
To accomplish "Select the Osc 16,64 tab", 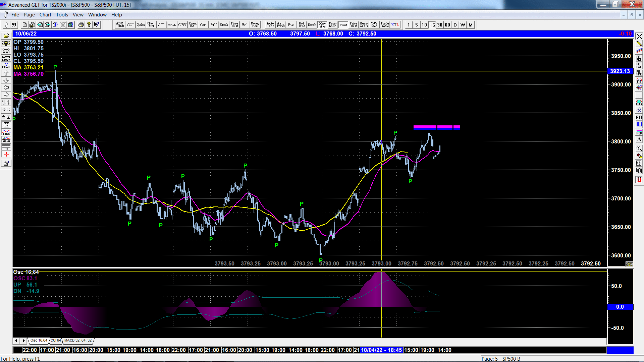I will pos(39,341).
